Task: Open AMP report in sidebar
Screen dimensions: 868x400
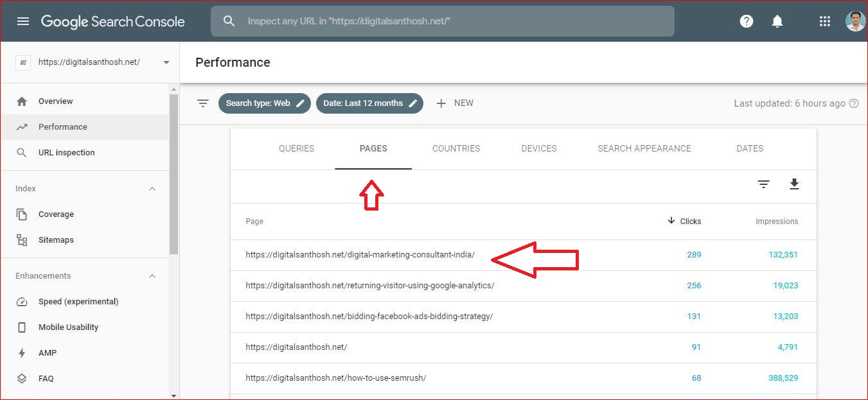Action: pos(84,353)
